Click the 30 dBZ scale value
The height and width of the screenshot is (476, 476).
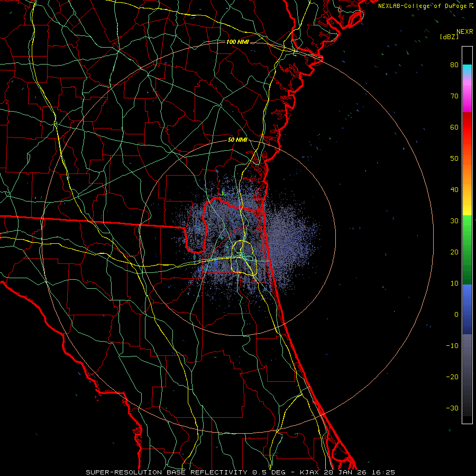point(454,221)
